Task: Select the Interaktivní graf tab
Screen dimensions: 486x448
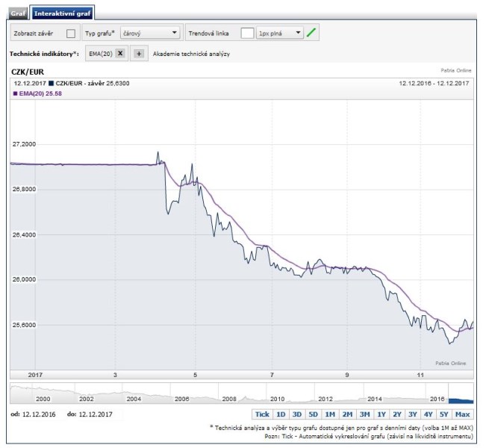Action: (63, 13)
